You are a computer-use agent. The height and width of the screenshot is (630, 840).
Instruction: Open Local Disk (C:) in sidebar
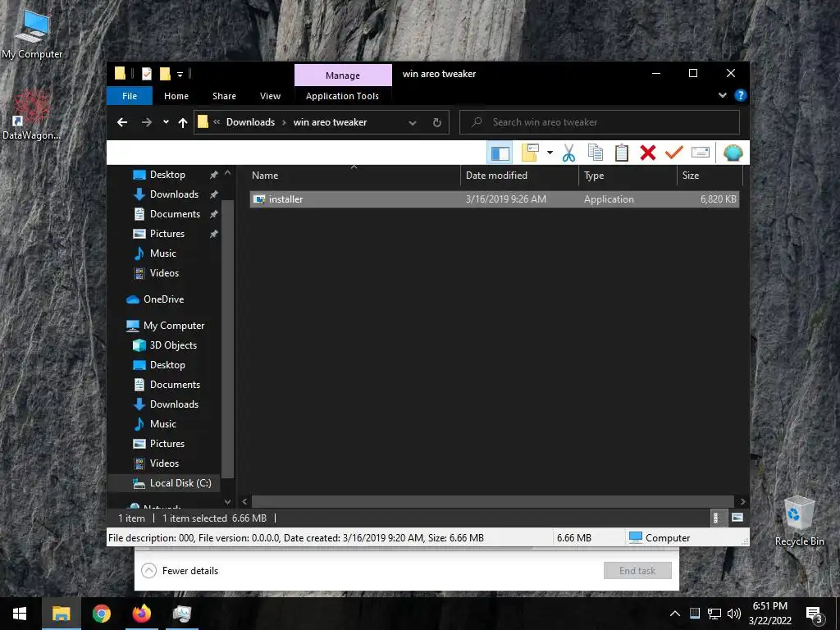point(180,482)
